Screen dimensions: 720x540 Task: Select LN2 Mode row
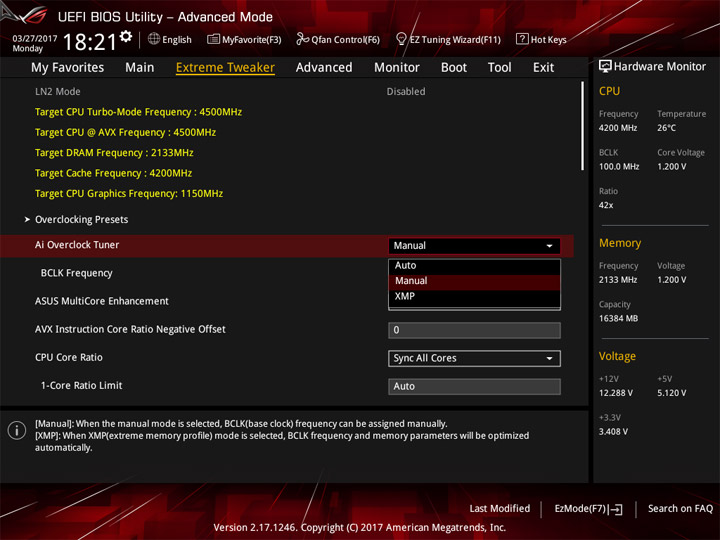coord(287,91)
